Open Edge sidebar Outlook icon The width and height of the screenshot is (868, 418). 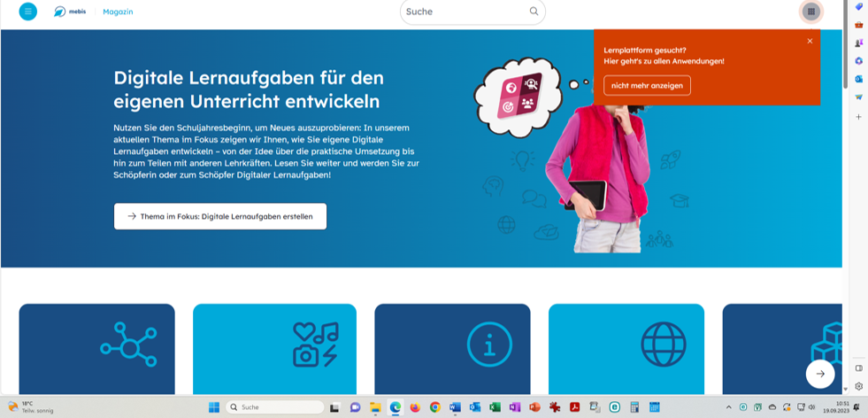click(858, 79)
